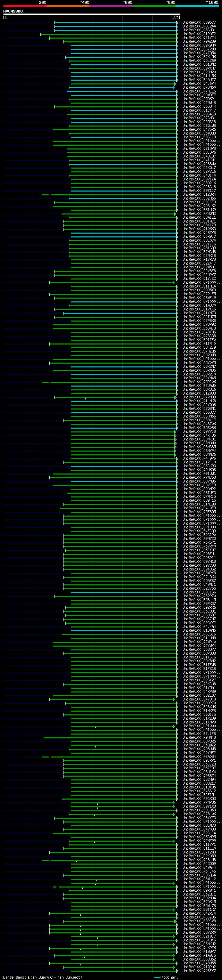Viewport: 222px width, 980px height.
Task: Open the UniRef100_C7RLF5 entry
Action: pyautogui.click(x=199, y=294)
